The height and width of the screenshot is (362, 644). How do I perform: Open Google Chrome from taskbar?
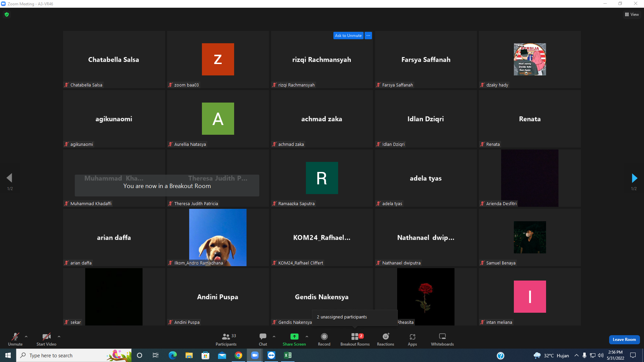click(238, 355)
